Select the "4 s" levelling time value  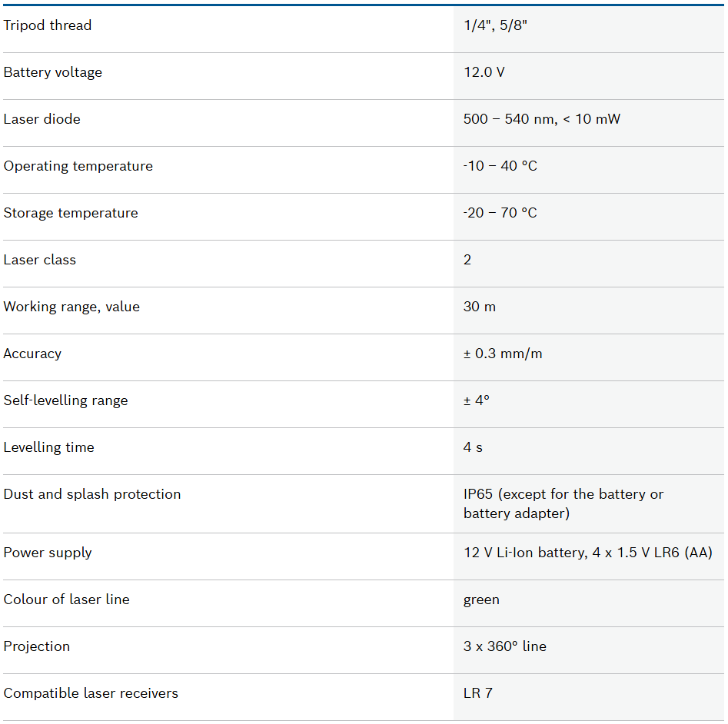click(x=474, y=447)
